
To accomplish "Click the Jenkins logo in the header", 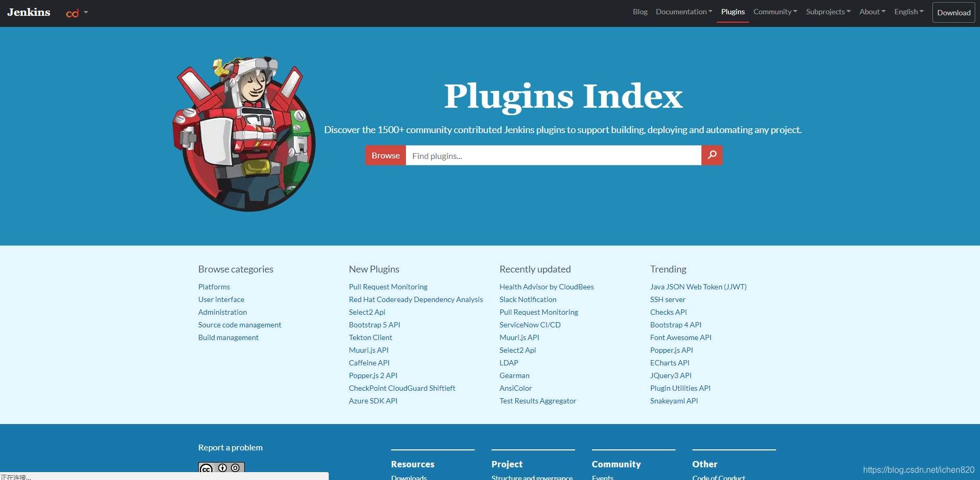I will (29, 12).
